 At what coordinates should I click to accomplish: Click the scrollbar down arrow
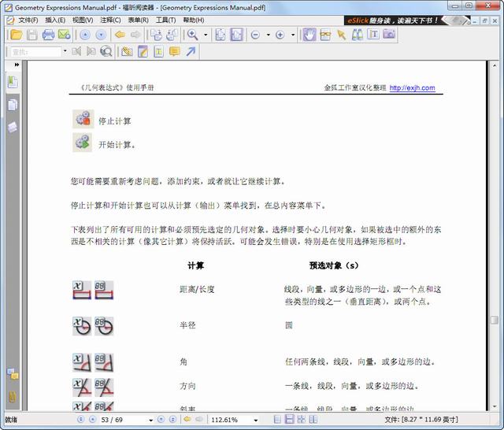point(495,406)
